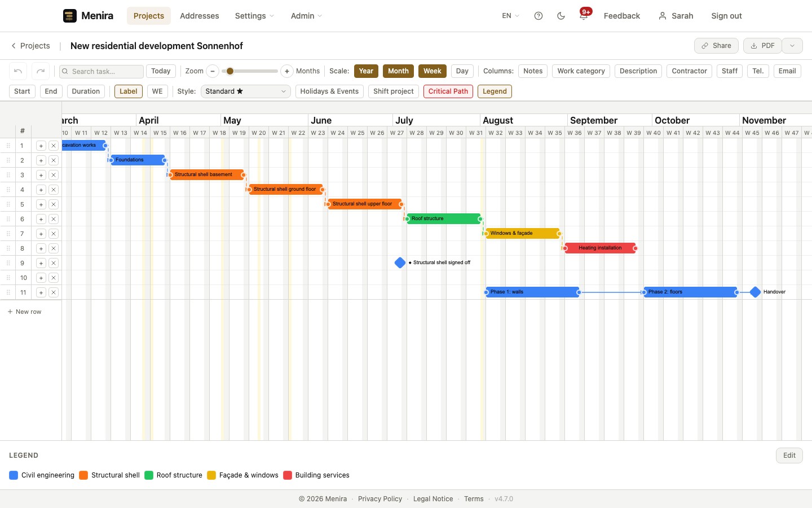Select the Roof structure task bar
The image size is (812, 508).
[x=444, y=218]
